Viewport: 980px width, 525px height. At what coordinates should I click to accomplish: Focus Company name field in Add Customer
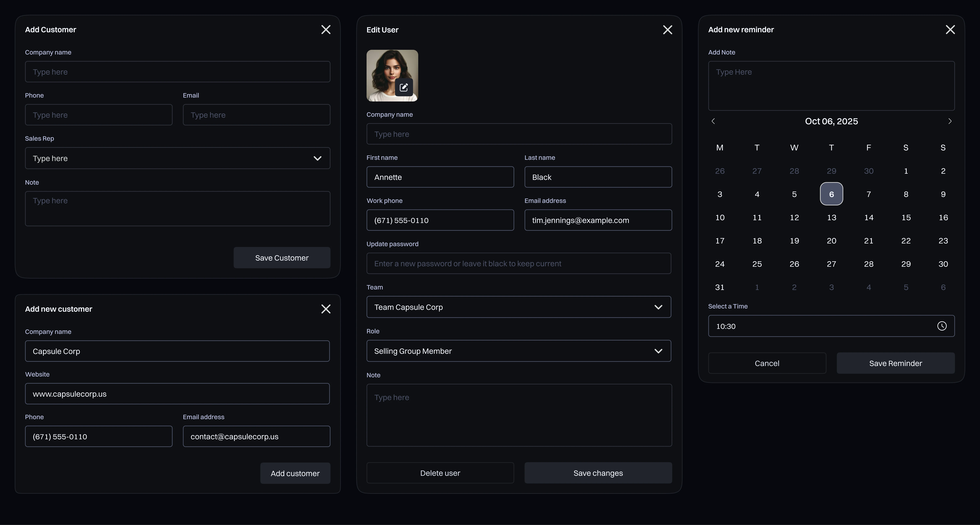click(178, 72)
